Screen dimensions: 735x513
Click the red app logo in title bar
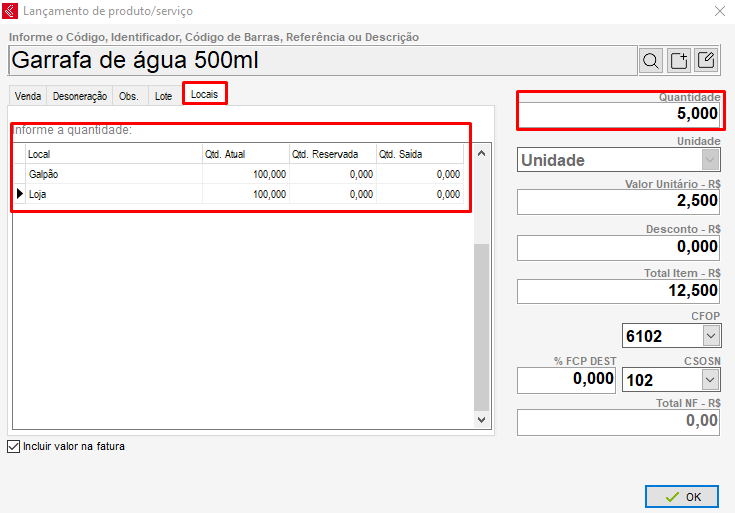click(12, 11)
